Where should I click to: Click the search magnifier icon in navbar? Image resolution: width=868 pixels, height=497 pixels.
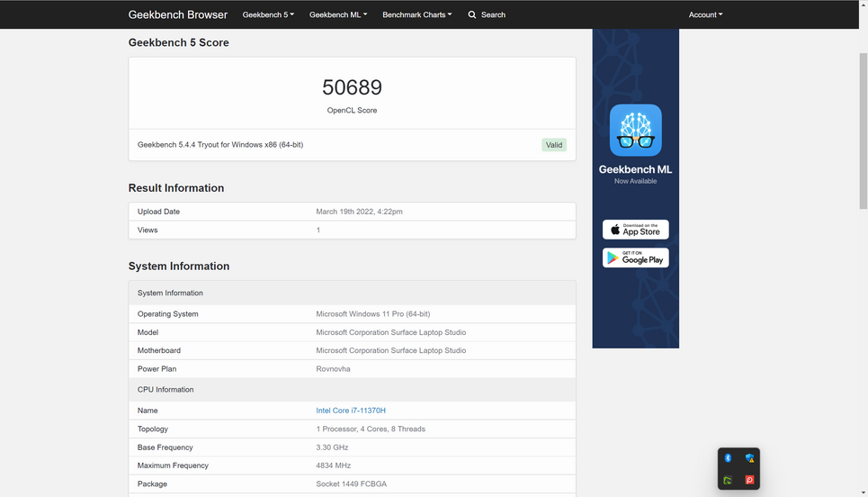[x=472, y=14]
